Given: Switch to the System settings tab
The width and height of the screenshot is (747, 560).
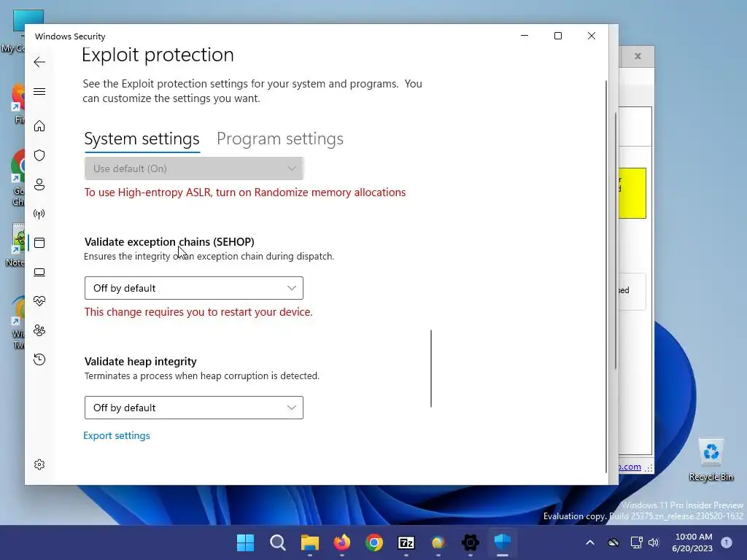Looking at the screenshot, I should pos(142,139).
